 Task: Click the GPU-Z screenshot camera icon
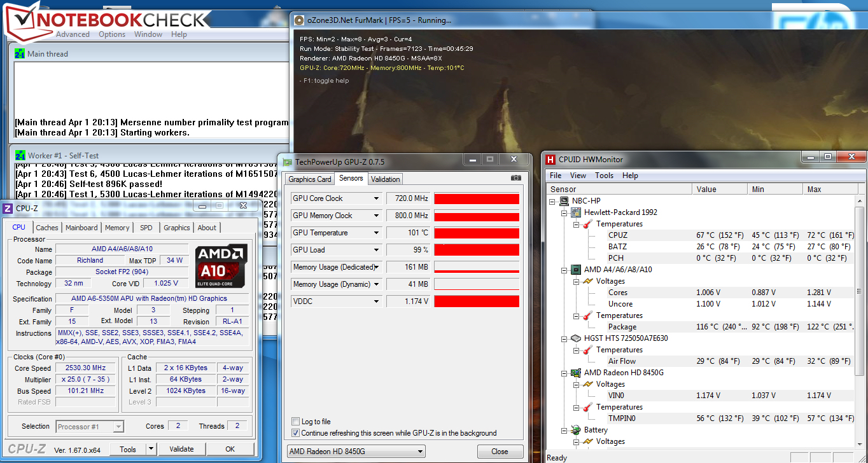[x=515, y=179]
